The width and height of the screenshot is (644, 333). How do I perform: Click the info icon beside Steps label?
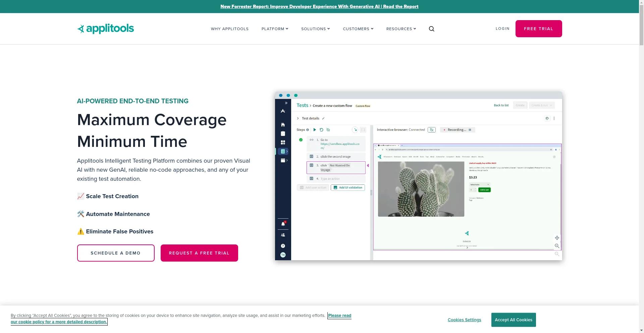point(308,130)
